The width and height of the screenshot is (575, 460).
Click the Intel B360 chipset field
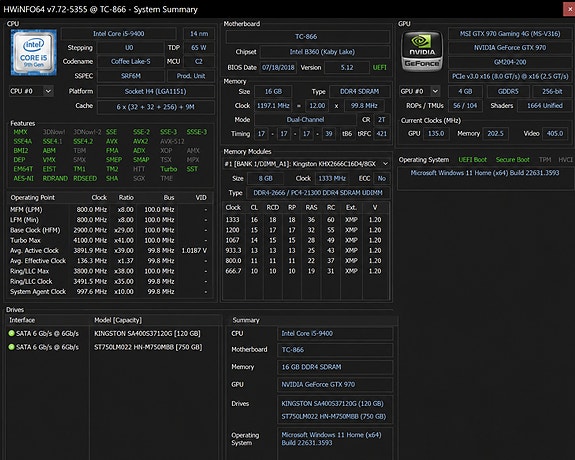point(322,52)
